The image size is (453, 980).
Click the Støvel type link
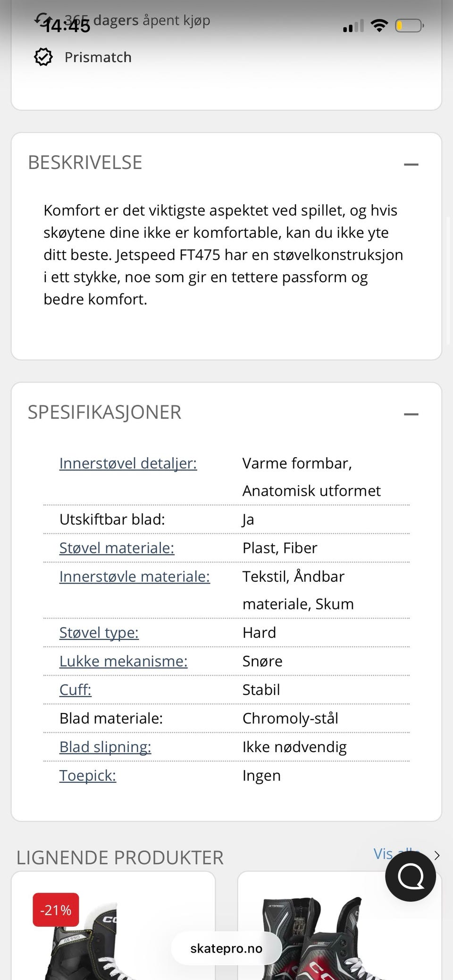click(x=99, y=633)
